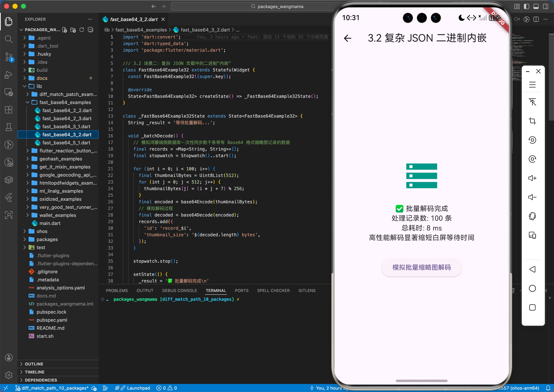
Task: Click the diff_match_path_10_packages branch in status bar
Action: (52, 388)
